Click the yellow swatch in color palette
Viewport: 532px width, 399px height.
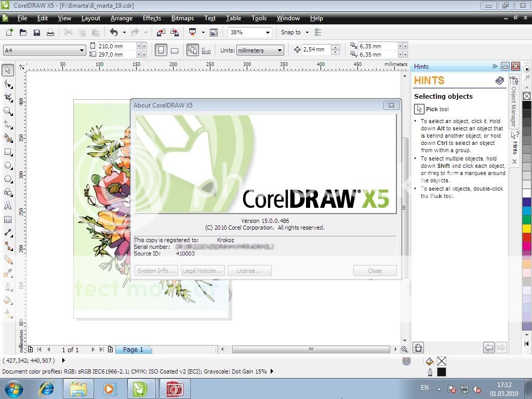point(526,229)
